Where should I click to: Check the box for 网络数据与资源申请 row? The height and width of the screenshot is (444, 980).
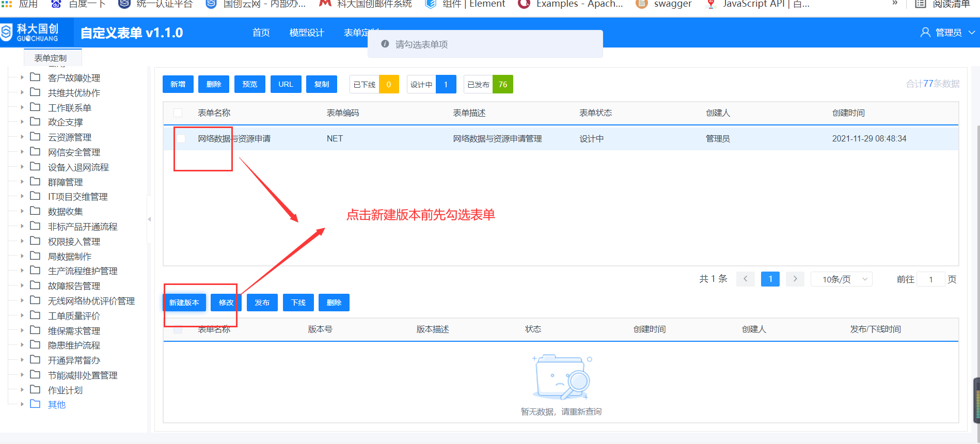click(x=181, y=138)
